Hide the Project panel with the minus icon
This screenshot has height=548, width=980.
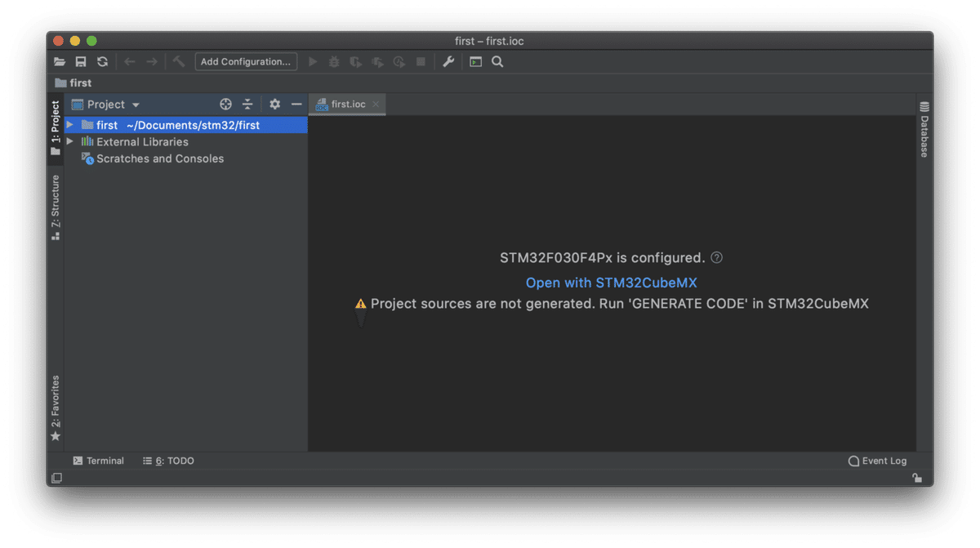[x=296, y=105]
